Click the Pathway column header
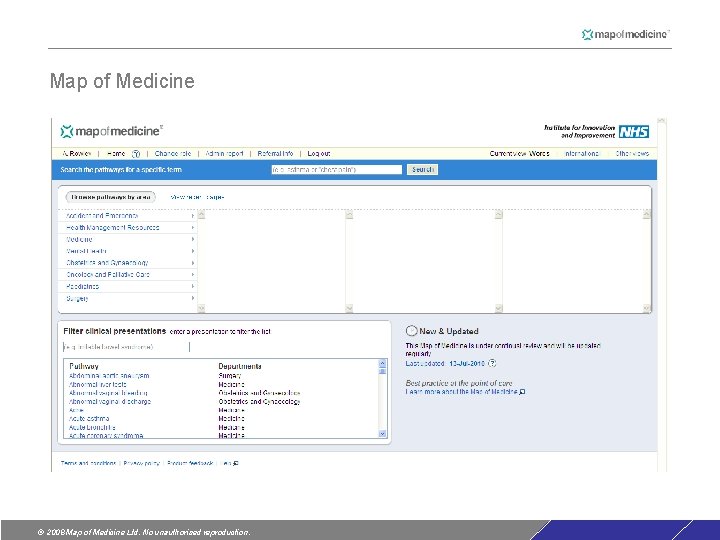720x540 pixels. 84,366
